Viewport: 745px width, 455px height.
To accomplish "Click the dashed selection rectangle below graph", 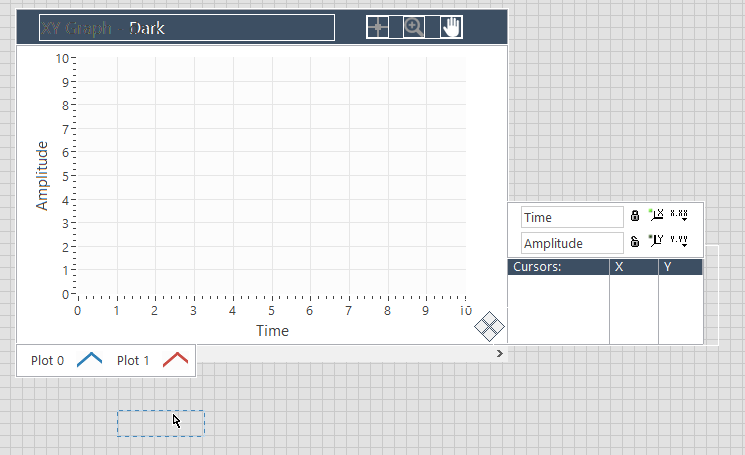I will pyautogui.click(x=161, y=423).
